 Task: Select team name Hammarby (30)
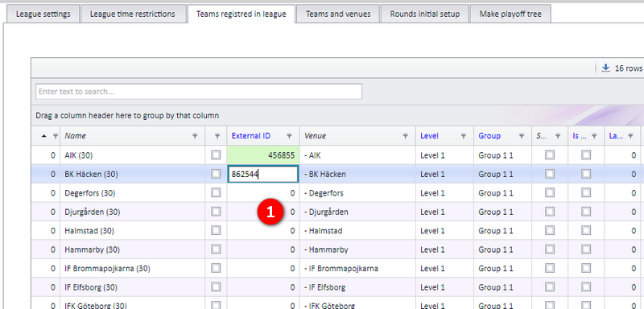92,250
